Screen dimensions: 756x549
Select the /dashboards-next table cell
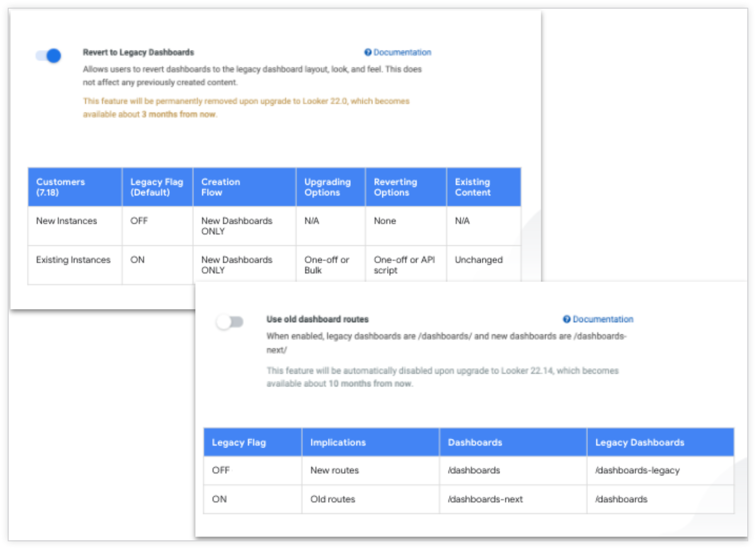coord(485,499)
